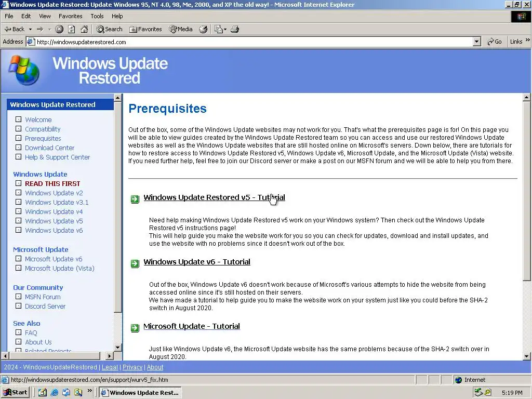Screen dimensions: 532x399
Task: Expand the Links toolbar chevron
Action: [528, 40]
